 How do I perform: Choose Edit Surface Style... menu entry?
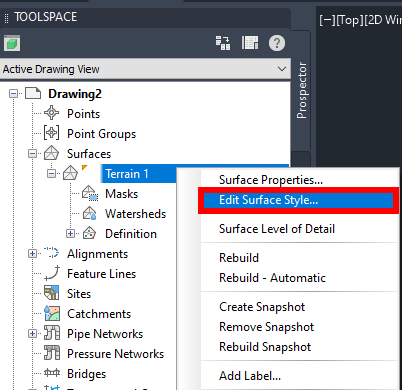[x=299, y=200]
